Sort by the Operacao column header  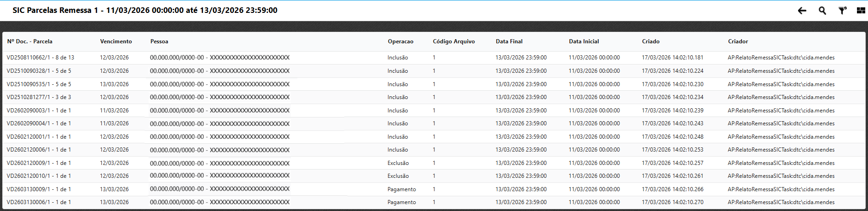click(400, 41)
